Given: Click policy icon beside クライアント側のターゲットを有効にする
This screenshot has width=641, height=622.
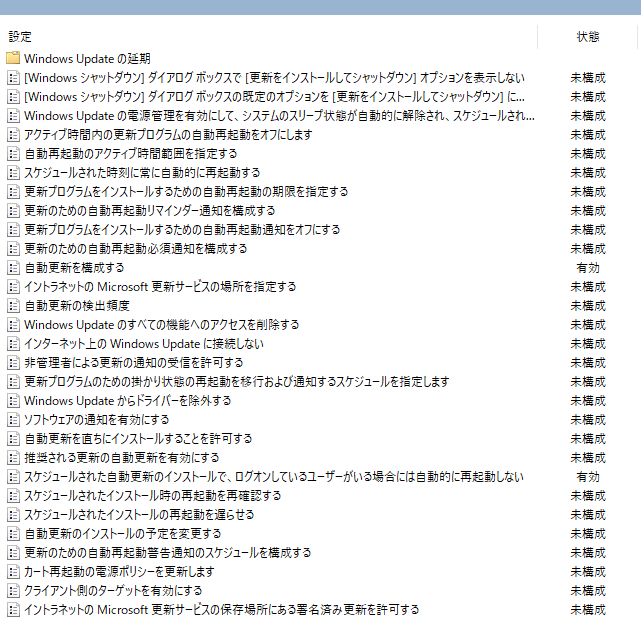Looking at the screenshot, I should coord(13,591).
